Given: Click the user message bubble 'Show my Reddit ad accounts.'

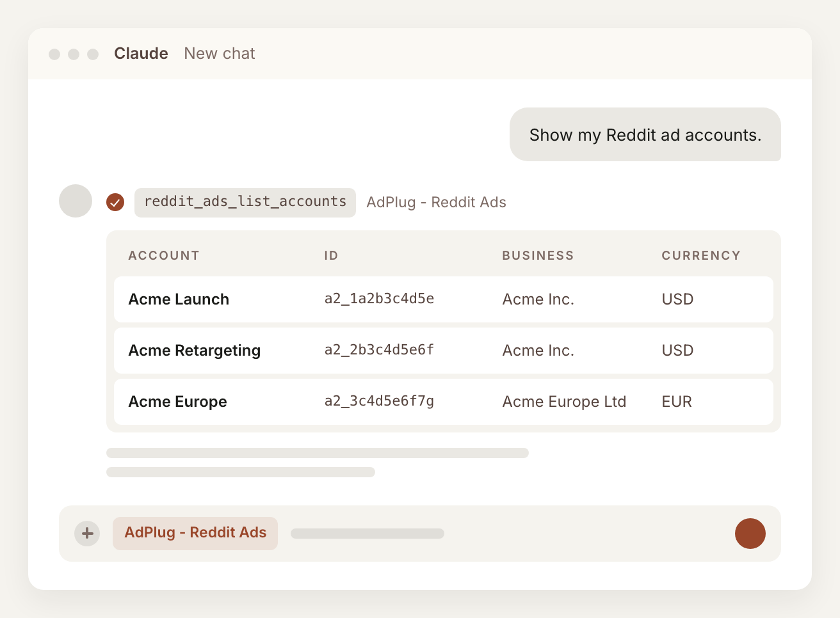Looking at the screenshot, I should (645, 134).
